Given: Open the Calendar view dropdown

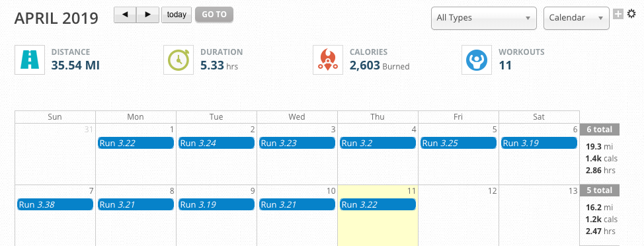Looking at the screenshot, I should click(577, 18).
